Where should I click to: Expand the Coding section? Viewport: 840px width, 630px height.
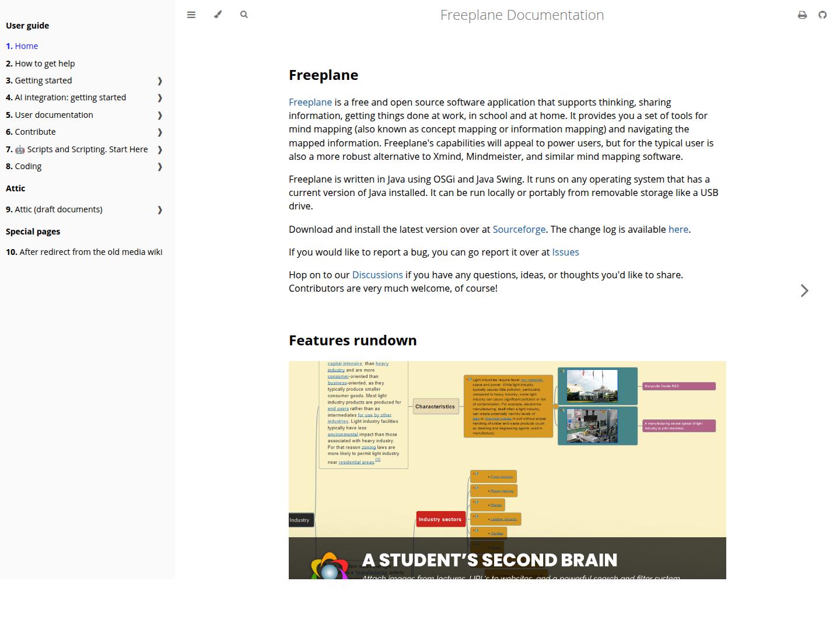pyautogui.click(x=160, y=166)
